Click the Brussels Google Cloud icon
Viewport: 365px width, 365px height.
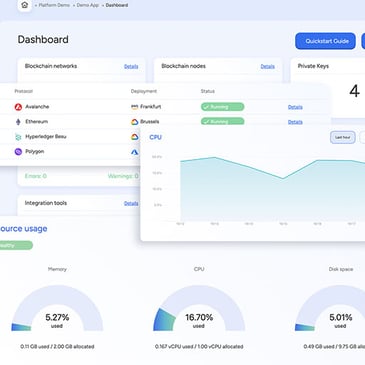tap(134, 122)
